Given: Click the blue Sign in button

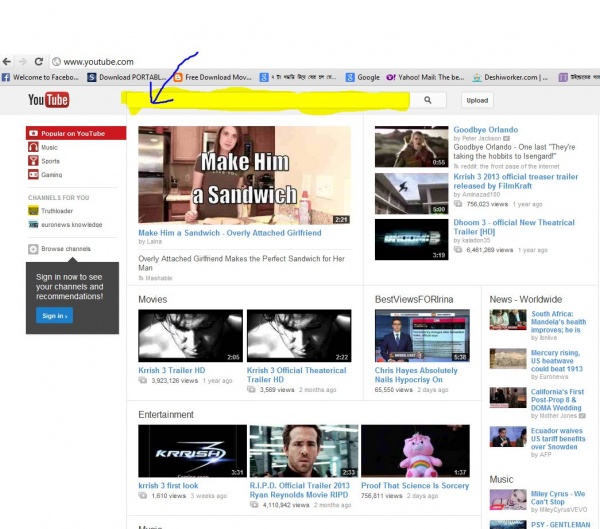Looking at the screenshot, I should 54,316.
